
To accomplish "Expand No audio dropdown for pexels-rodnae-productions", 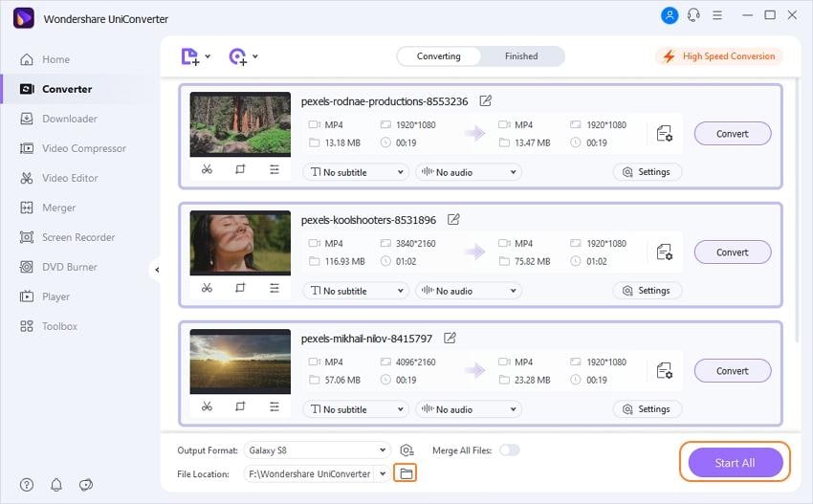I will coord(469,172).
